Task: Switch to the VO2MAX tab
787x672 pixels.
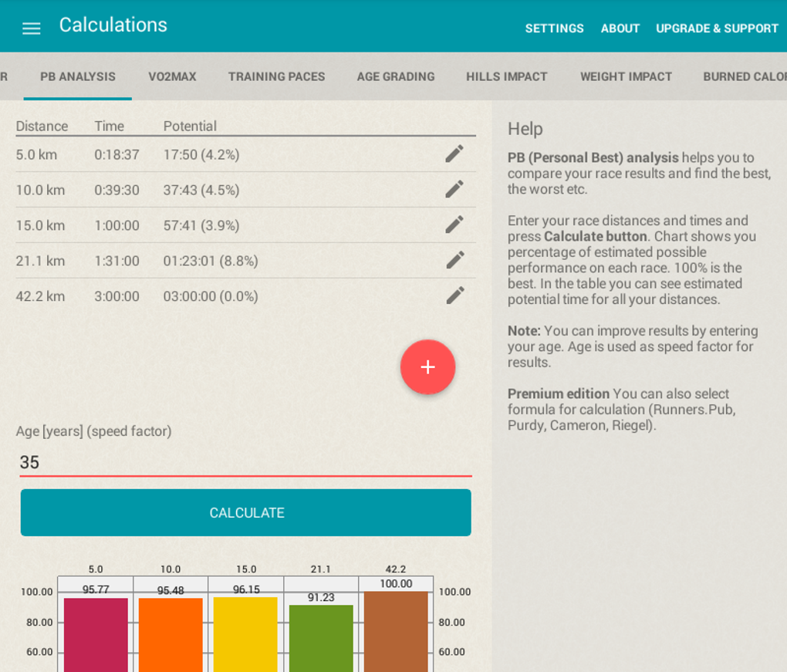Action: pos(172,77)
